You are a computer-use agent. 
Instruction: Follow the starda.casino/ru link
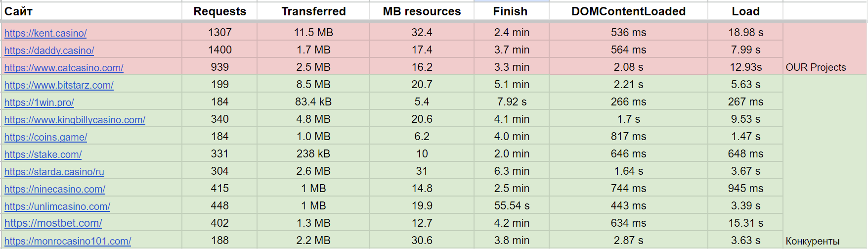click(x=54, y=172)
